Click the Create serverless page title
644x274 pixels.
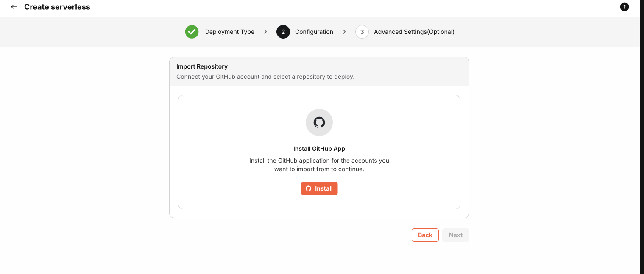tap(57, 7)
